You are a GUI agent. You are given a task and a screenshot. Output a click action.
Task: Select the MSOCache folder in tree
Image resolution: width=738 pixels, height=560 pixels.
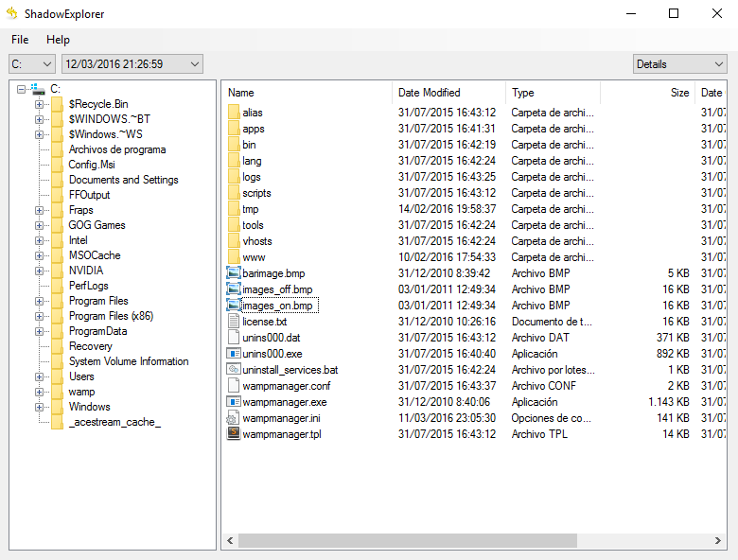95,255
